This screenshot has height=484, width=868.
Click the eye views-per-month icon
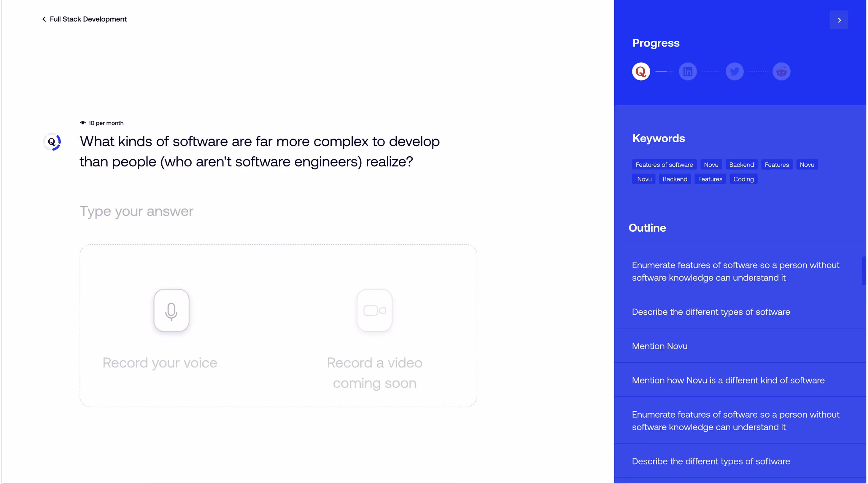click(82, 123)
